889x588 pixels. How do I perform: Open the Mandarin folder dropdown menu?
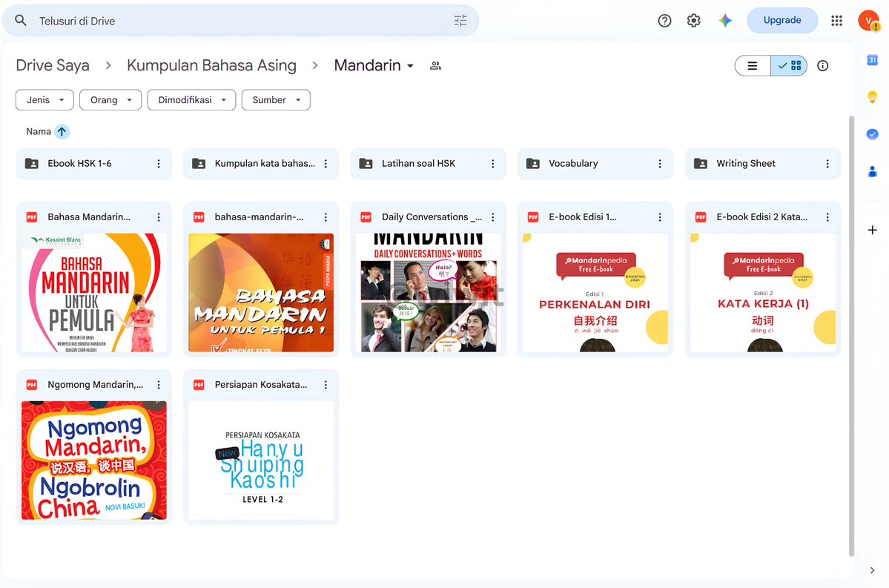coord(374,66)
